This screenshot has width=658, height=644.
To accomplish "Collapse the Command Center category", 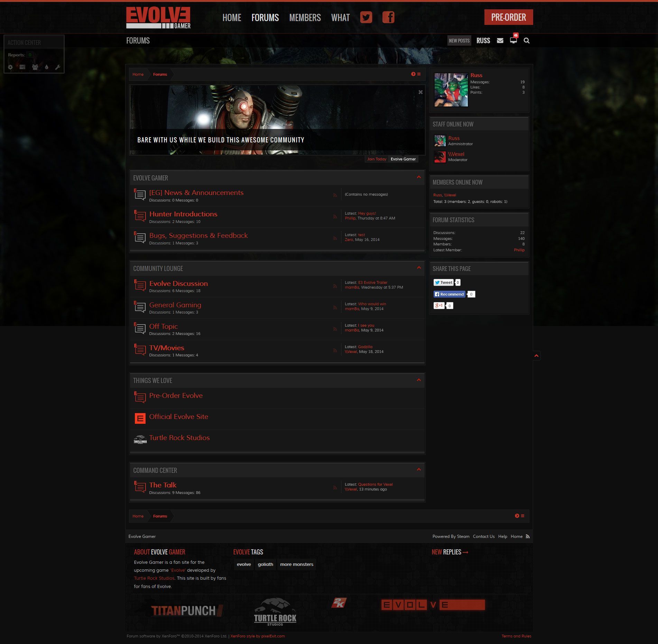I will 419,469.
